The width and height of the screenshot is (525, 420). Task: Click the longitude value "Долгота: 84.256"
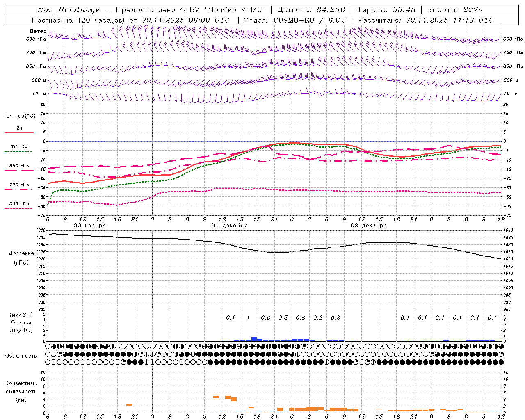coord(312,10)
